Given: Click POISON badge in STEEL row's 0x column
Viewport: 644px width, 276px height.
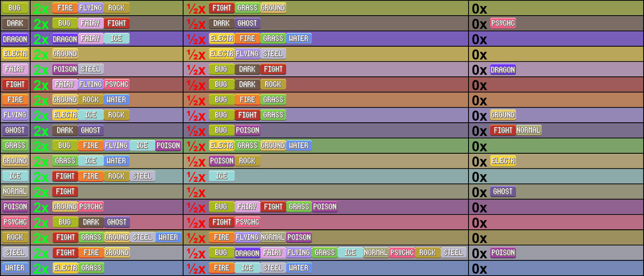Looking at the screenshot, I should [x=503, y=252].
